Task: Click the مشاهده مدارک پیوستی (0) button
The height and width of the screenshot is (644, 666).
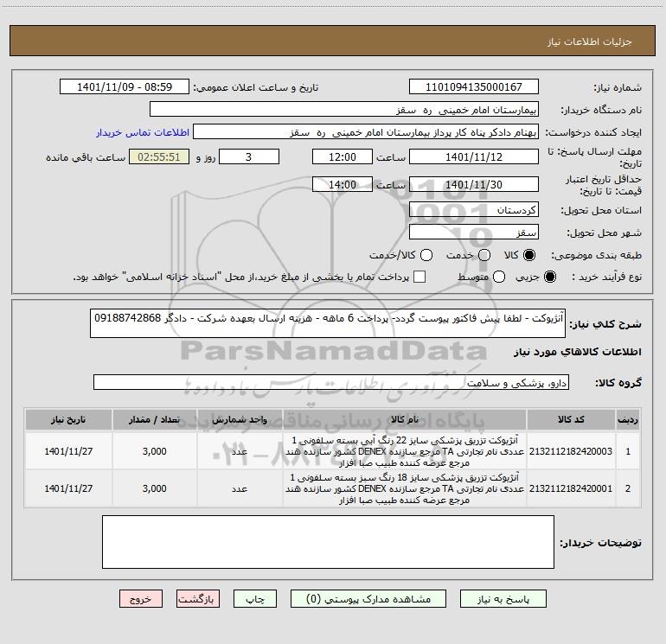Action: (368, 599)
